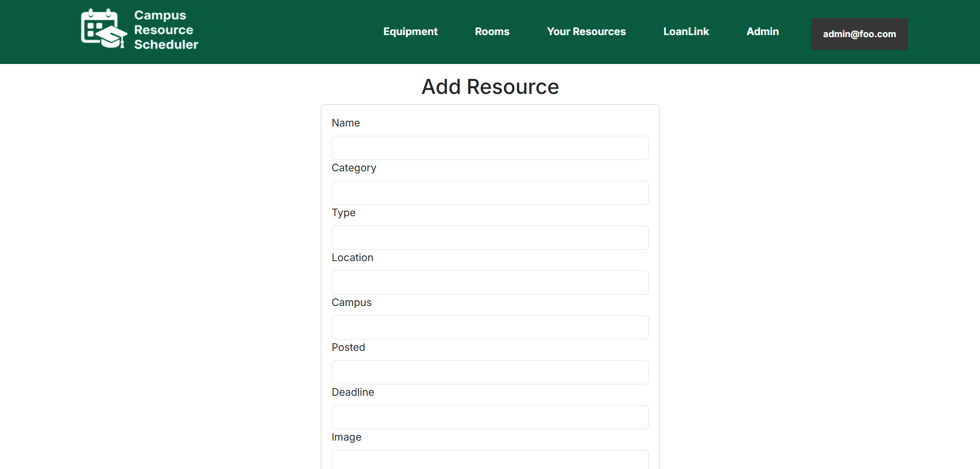This screenshot has width=980, height=469.
Task: Click inside the Category text box
Action: click(489, 193)
